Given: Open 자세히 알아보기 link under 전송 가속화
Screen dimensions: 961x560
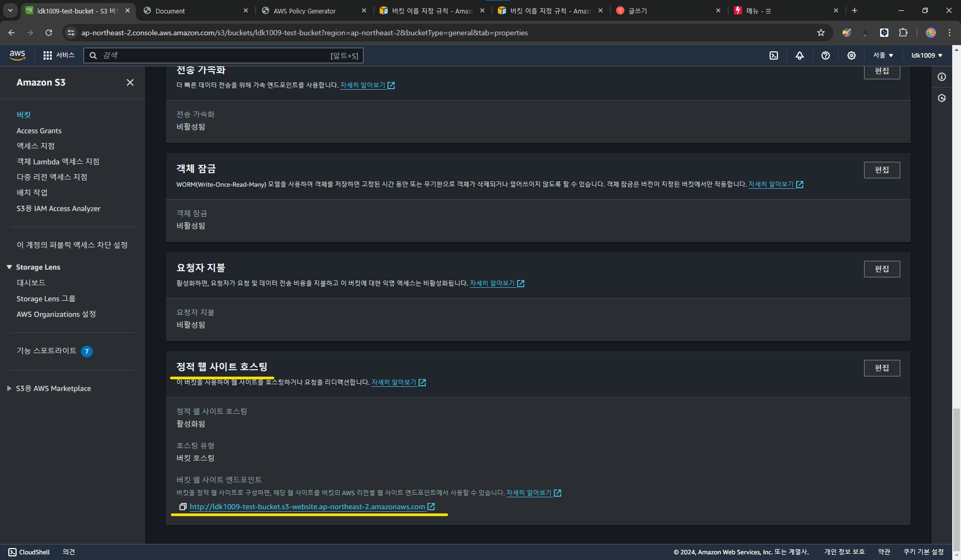Looking at the screenshot, I should (367, 85).
